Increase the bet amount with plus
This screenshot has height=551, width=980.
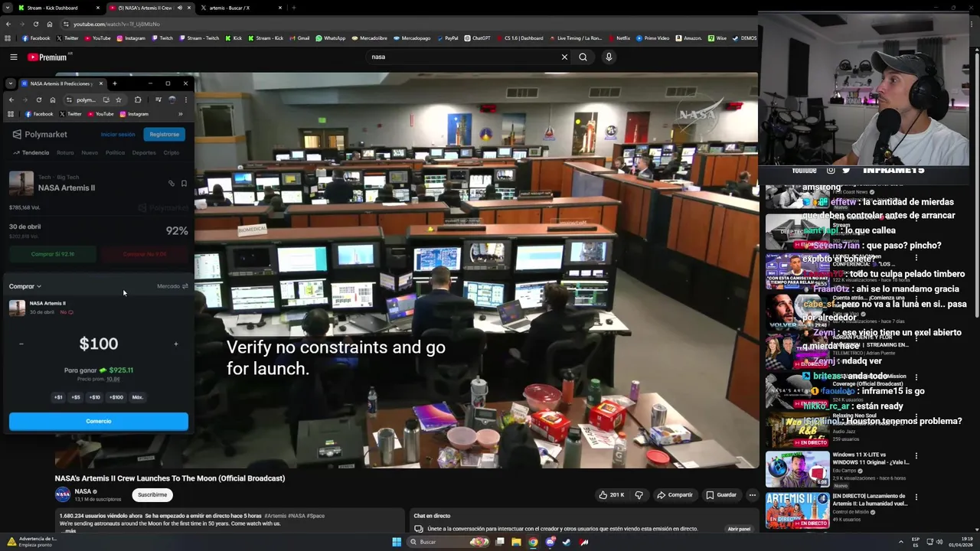[x=176, y=344]
